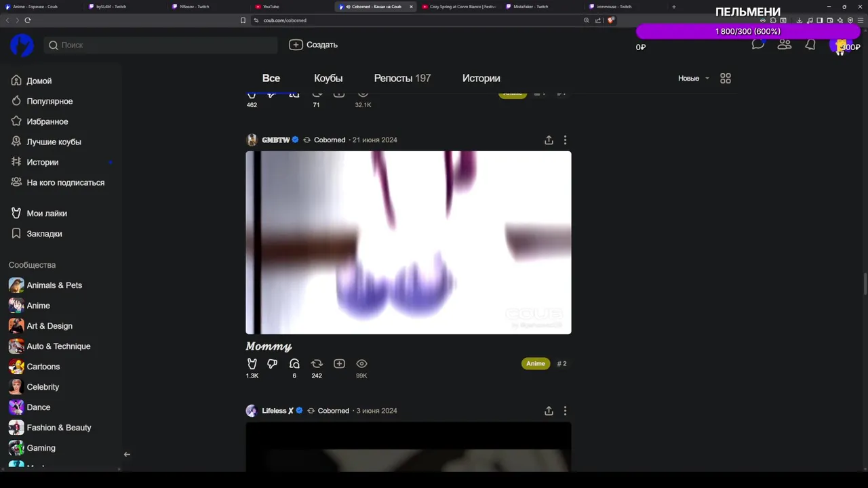
Task: Click the Lifeless X avatar
Action: (x=252, y=411)
